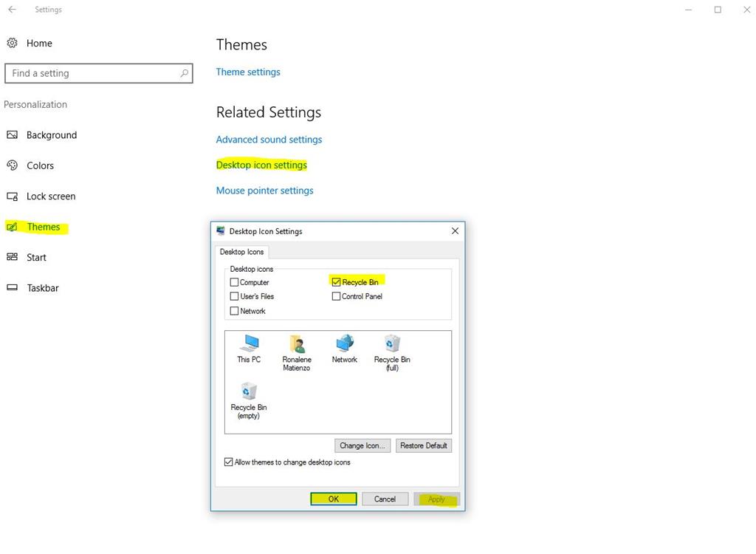This screenshot has height=554, width=756.
Task: Open Themes settings page
Action: 44,227
